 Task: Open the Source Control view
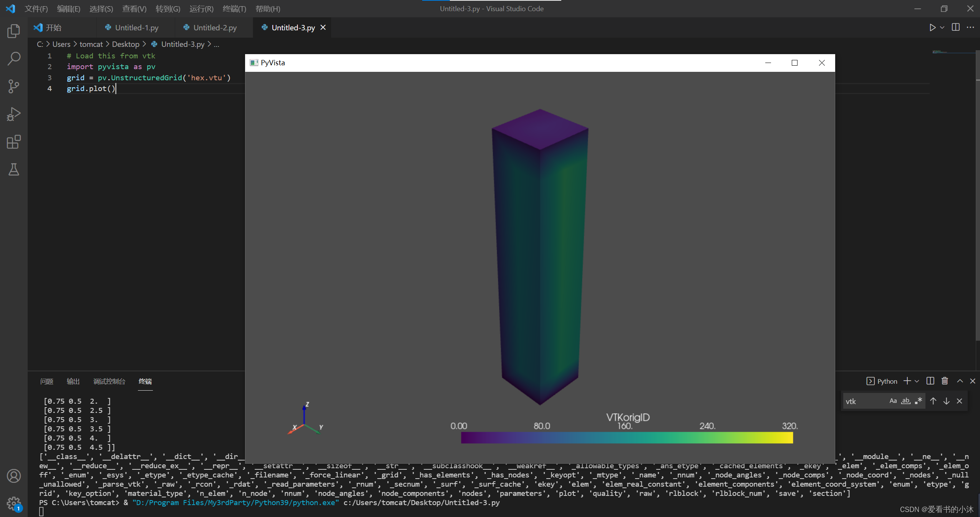coord(13,86)
